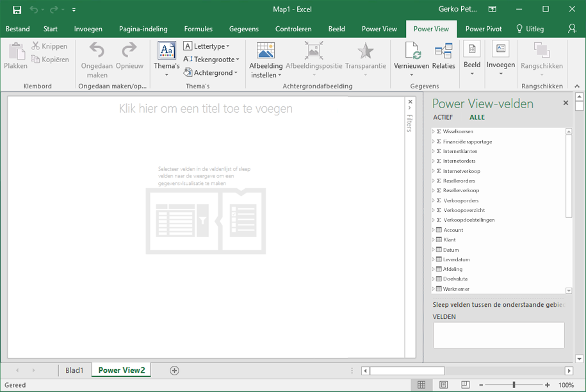
Task: Click the Afbeeldingspositie icon
Action: 314,51
